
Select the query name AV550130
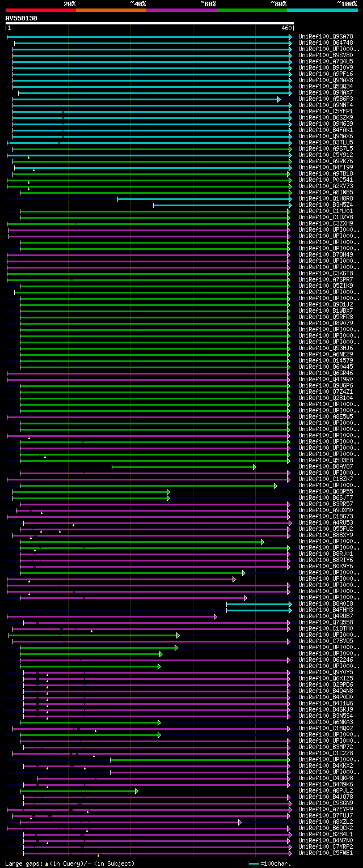[x=22, y=18]
